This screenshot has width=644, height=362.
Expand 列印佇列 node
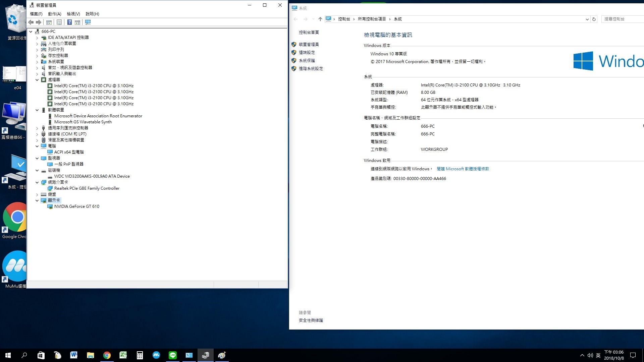point(37,50)
